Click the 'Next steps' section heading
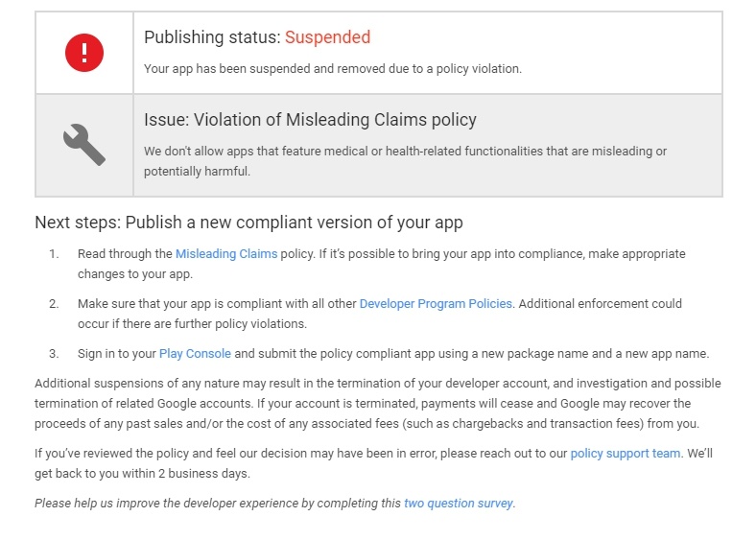Image resolution: width=756 pixels, height=540 pixels. 248,223
